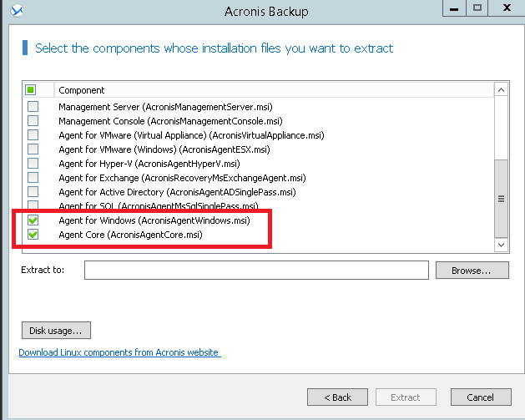Tick Agent for VMware (Virtual Appliance) checkbox
Screen dimensions: 525x420
pos(33,135)
